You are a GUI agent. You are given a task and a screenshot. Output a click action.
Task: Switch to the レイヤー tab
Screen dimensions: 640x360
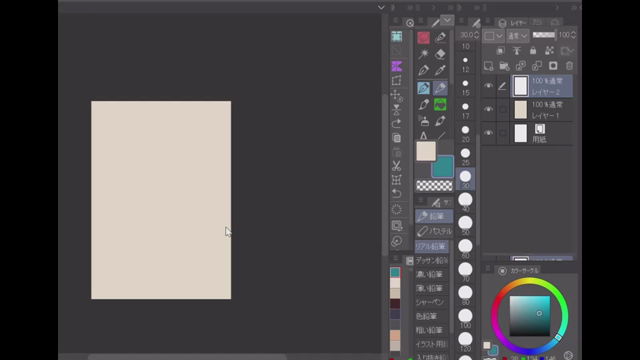[513, 23]
